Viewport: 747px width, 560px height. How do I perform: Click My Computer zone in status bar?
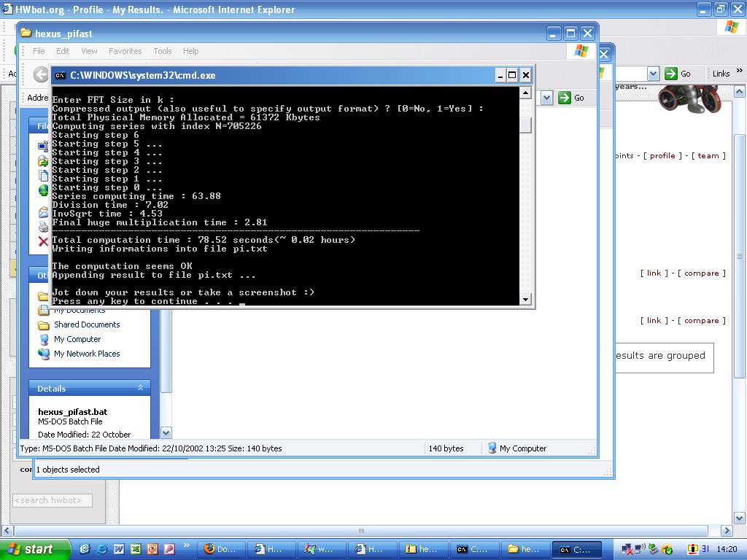point(517,448)
